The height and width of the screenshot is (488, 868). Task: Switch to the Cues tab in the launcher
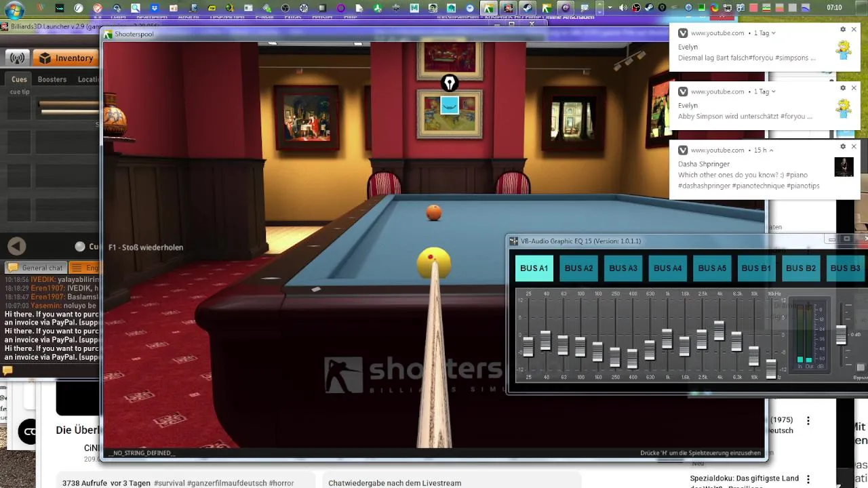click(x=19, y=79)
